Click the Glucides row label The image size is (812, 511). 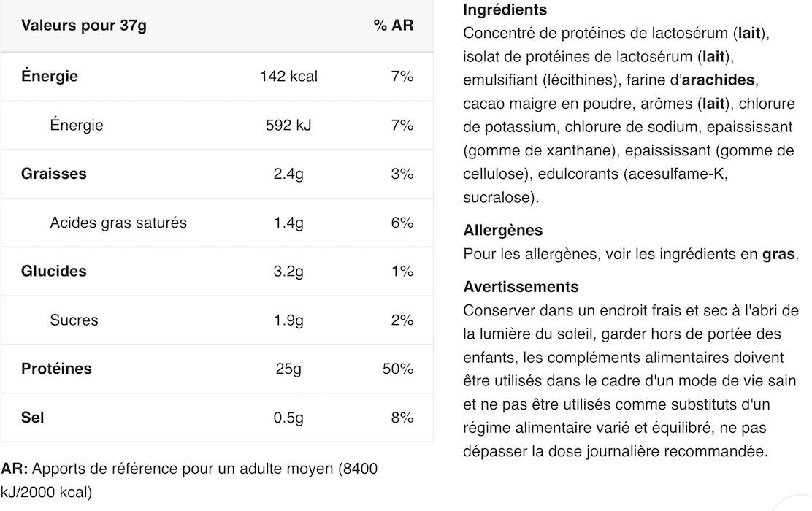click(54, 271)
